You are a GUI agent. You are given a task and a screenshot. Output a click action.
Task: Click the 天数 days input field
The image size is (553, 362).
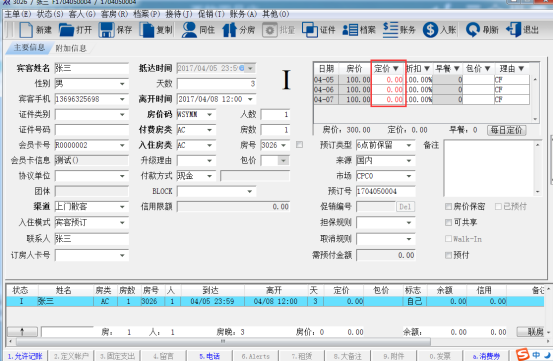[217, 84]
